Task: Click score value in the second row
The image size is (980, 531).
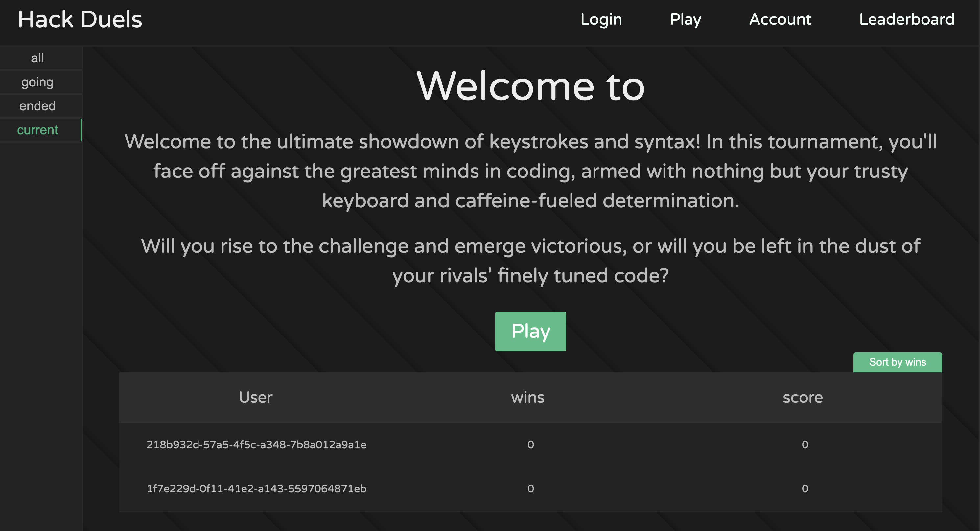Action: (805, 488)
